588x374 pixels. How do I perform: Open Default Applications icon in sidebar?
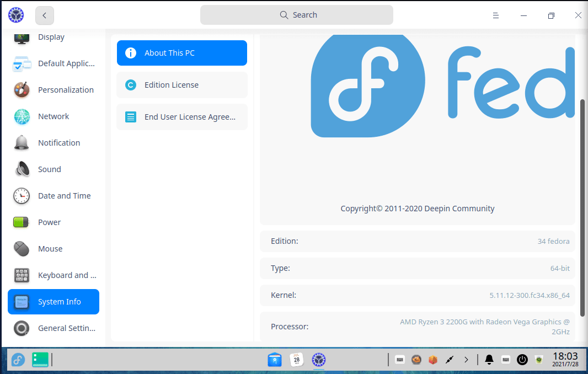(22, 64)
